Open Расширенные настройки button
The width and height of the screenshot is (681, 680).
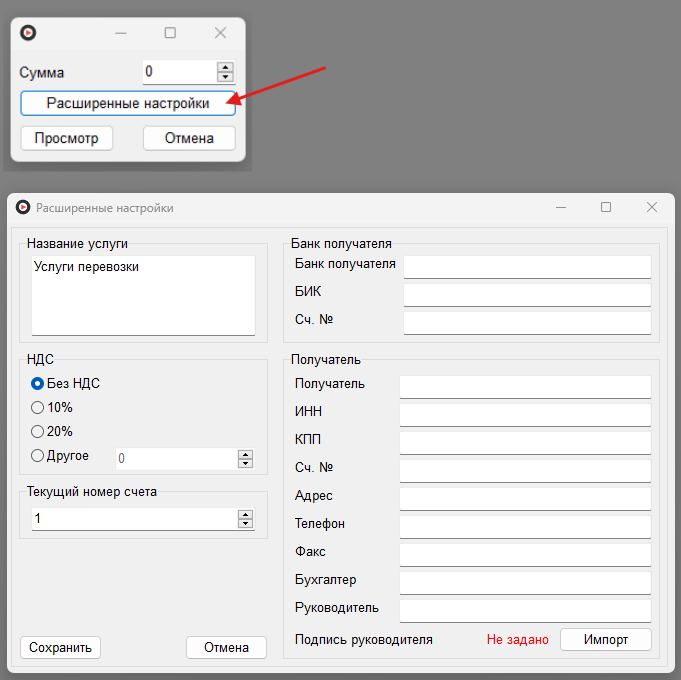[128, 104]
